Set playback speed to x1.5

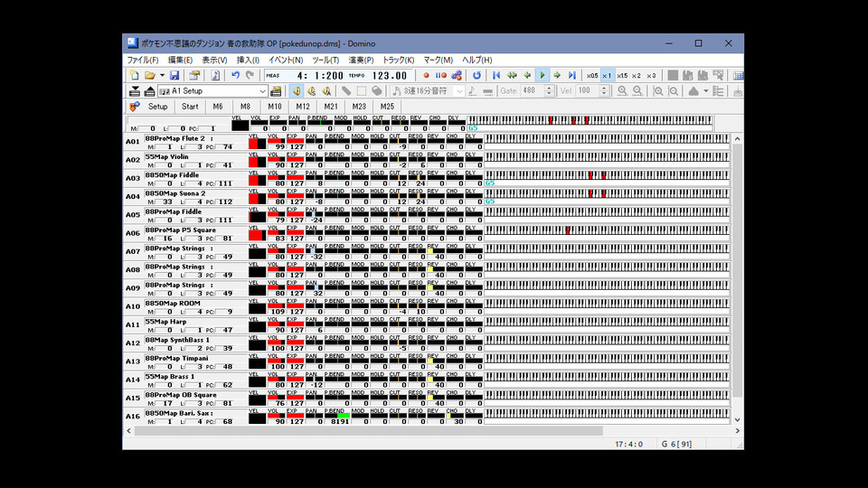(622, 75)
